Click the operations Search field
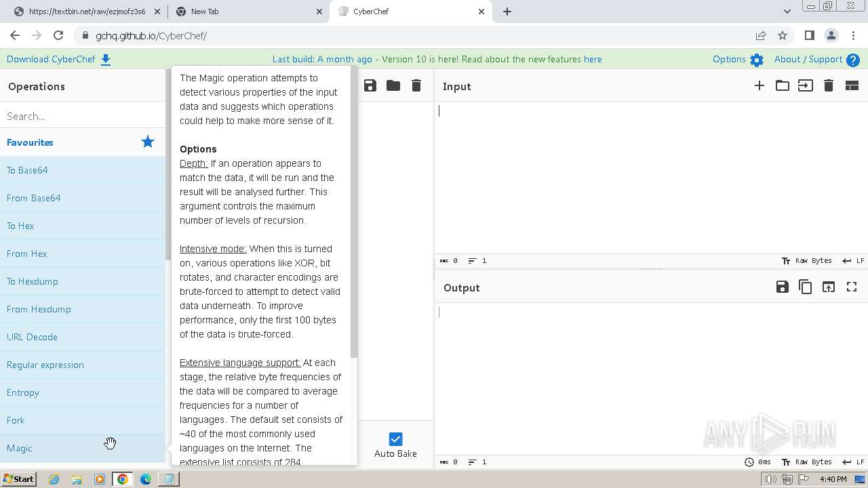 pos(83,116)
